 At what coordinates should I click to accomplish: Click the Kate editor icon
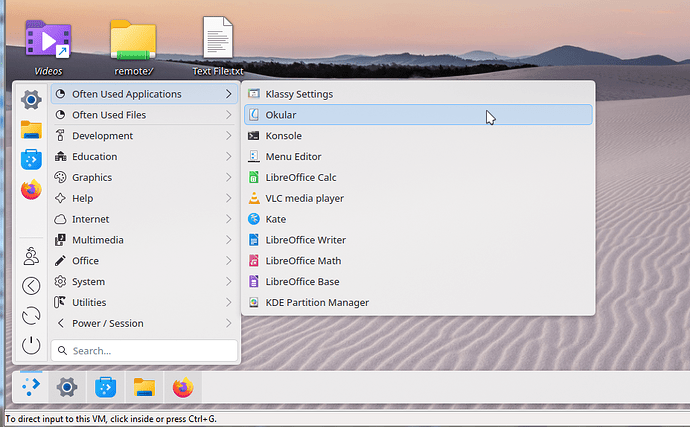tap(254, 219)
